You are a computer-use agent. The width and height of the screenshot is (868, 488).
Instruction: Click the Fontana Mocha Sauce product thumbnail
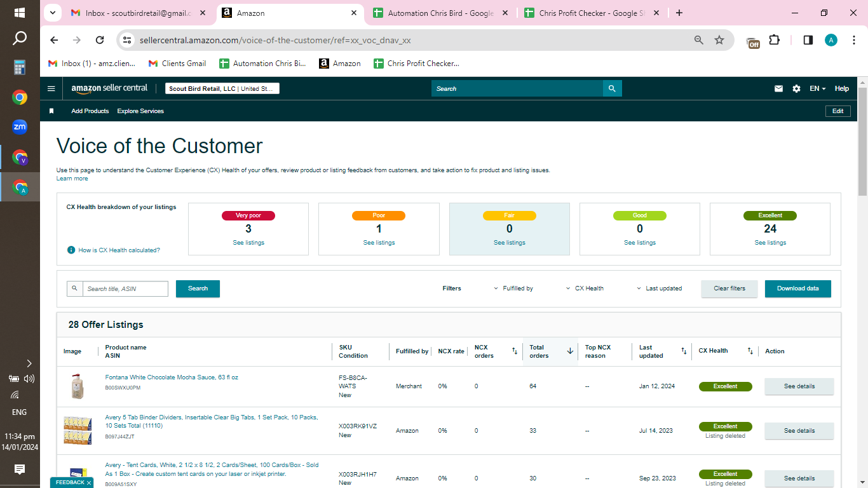(78, 386)
